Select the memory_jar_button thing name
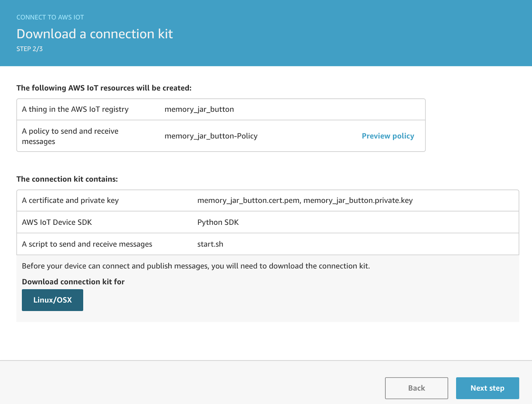Viewport: 532px width, 404px height. [x=199, y=109]
